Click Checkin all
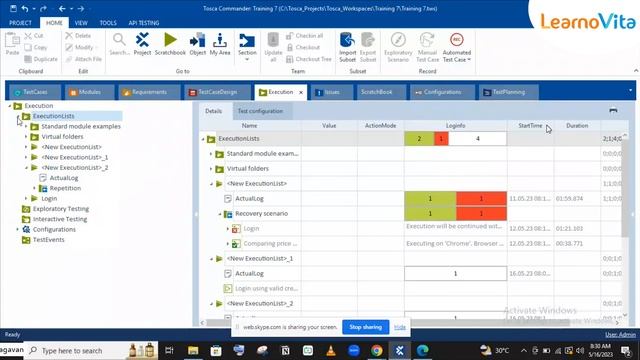This screenshot has width=640, height=360. pyautogui.click(x=304, y=36)
